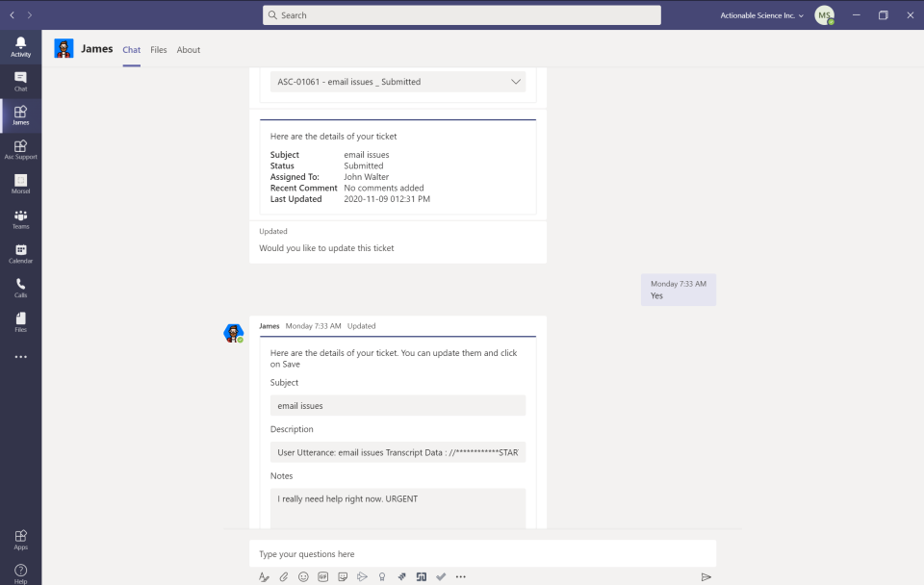
Task: Switch to the Files tab
Action: click(158, 49)
